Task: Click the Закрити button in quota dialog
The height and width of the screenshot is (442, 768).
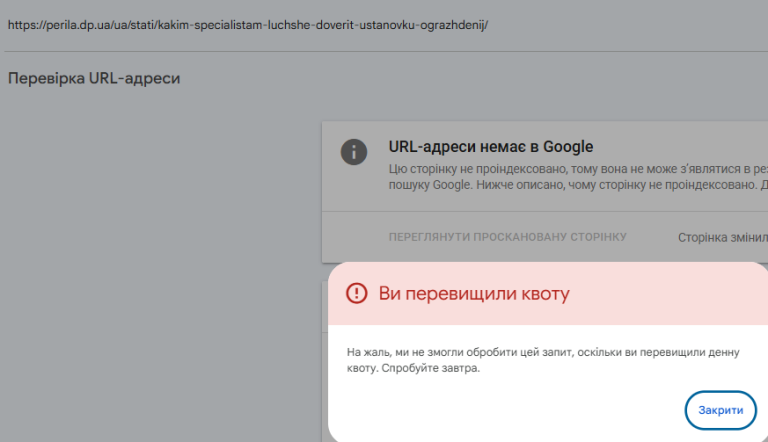Action: point(720,410)
